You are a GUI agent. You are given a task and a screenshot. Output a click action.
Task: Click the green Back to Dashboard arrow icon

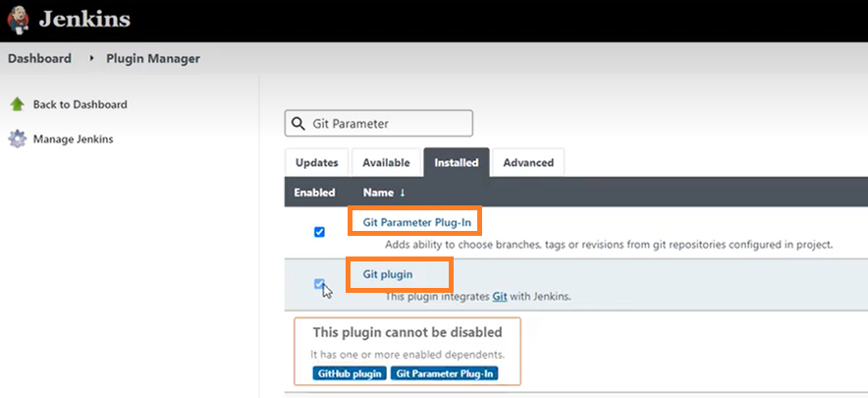tap(17, 104)
